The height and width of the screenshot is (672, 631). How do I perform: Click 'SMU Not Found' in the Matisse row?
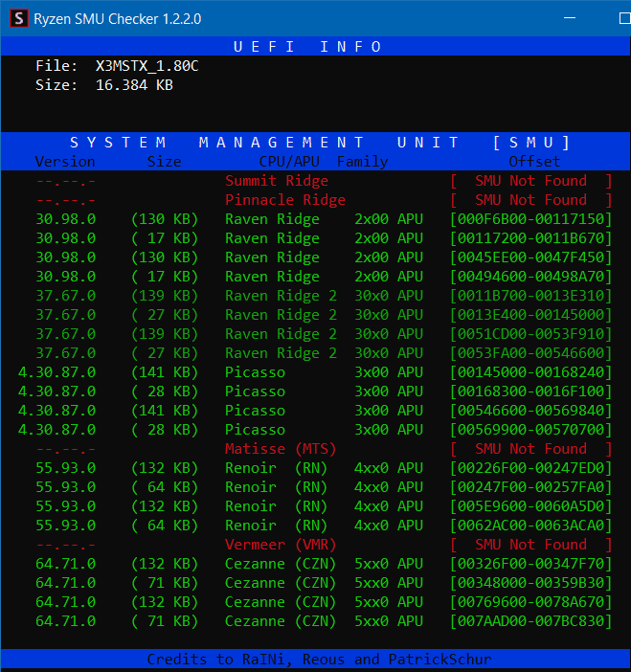point(530,449)
